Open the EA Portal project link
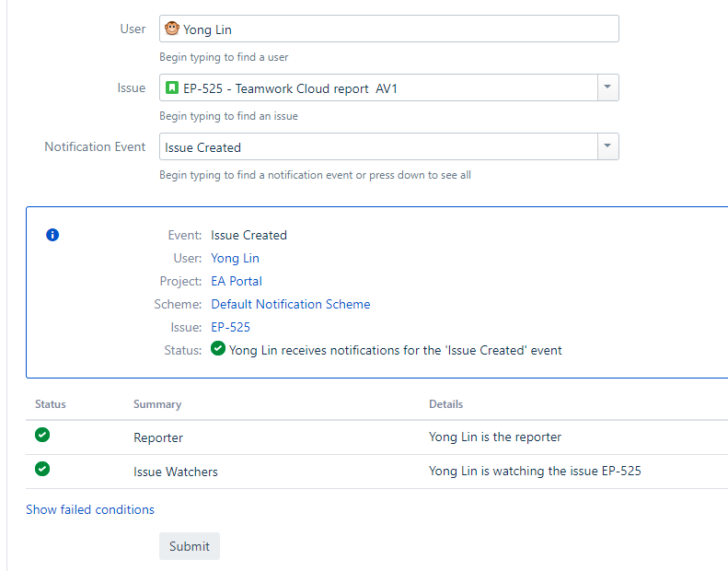This screenshot has height=571, width=728. click(237, 281)
